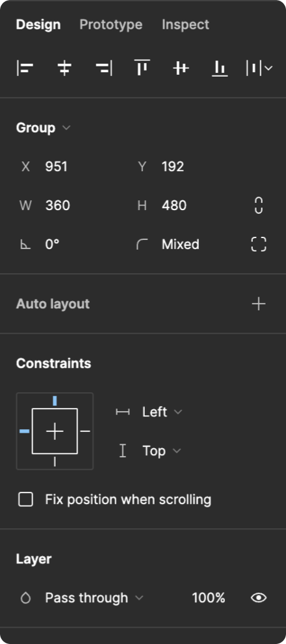Toggle layer visibility eye icon
This screenshot has height=644, width=286.
point(259,598)
